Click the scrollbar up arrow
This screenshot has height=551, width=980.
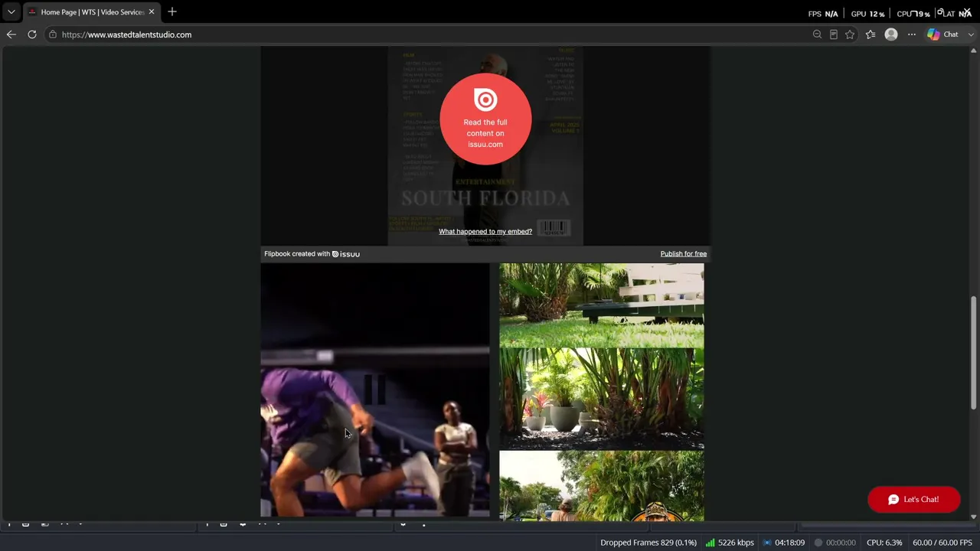click(x=973, y=51)
